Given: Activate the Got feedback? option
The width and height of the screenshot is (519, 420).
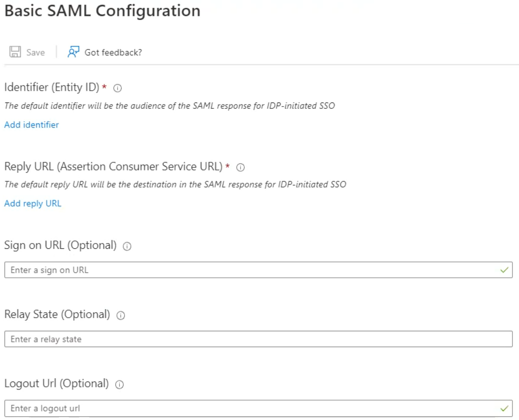Looking at the screenshot, I should tap(113, 52).
